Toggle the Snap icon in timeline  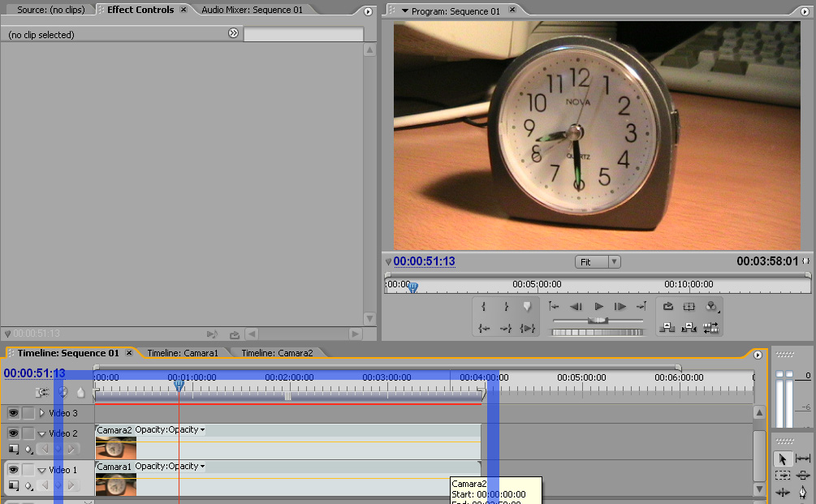pyautogui.click(x=41, y=392)
